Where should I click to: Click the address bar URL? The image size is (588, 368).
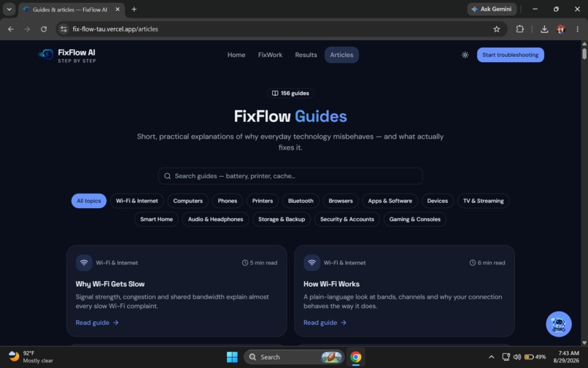(115, 29)
